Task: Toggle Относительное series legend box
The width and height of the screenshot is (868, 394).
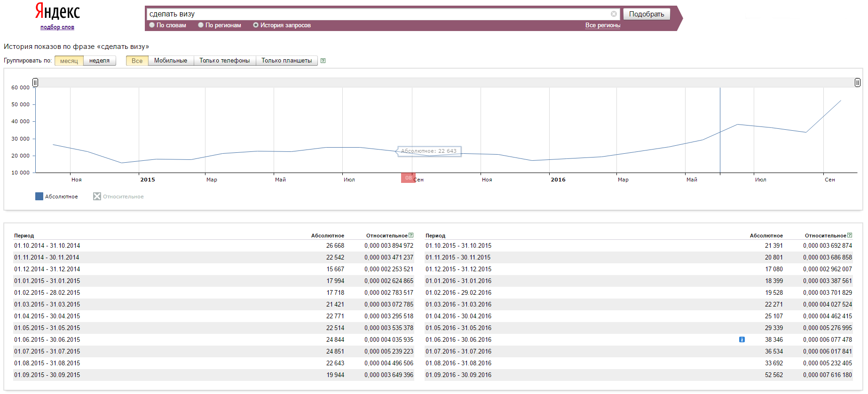Action: (x=97, y=197)
